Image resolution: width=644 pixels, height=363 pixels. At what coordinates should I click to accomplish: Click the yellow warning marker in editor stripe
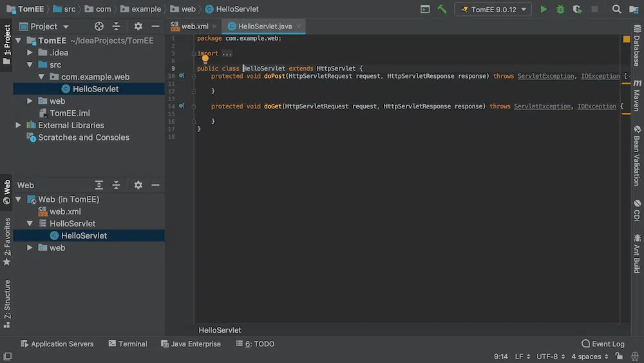tap(627, 39)
